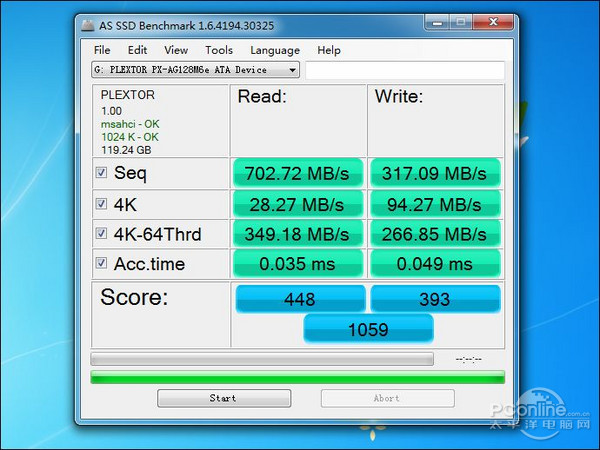Toggle the Seq test checkbox
The height and width of the screenshot is (450, 600).
[101, 172]
